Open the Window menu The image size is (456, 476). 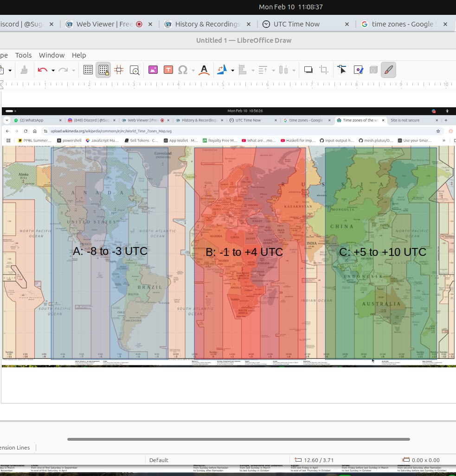click(x=51, y=55)
